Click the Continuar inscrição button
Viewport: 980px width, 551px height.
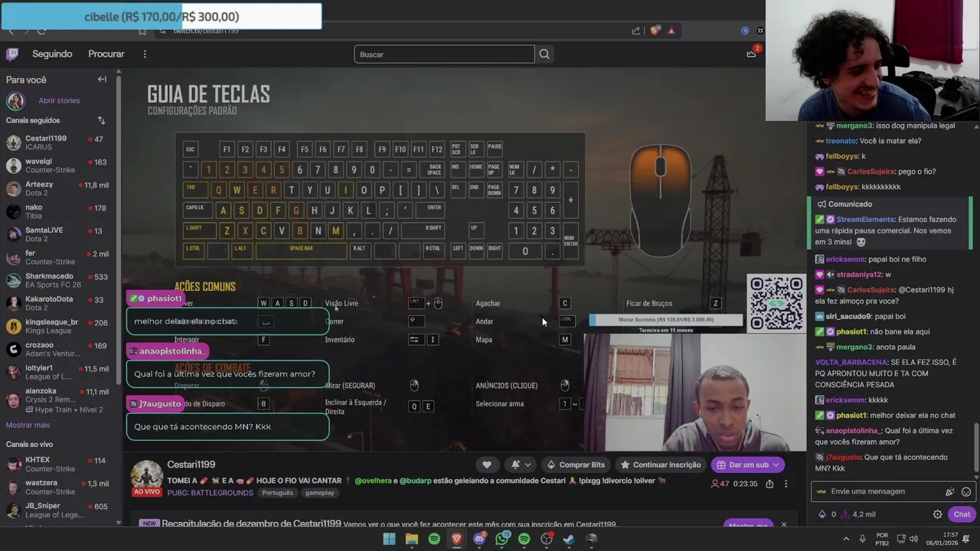point(661,465)
